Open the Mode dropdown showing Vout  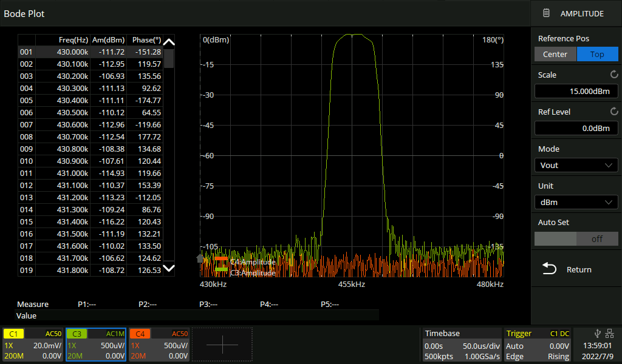pyautogui.click(x=576, y=165)
